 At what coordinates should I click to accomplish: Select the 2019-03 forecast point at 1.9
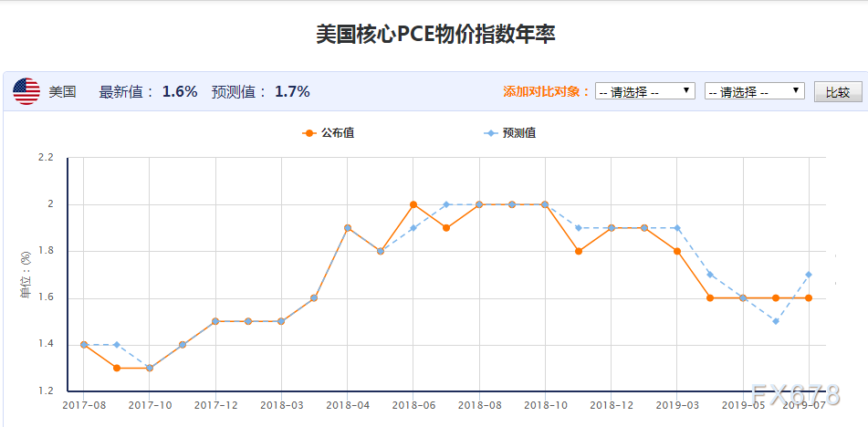[x=677, y=228]
